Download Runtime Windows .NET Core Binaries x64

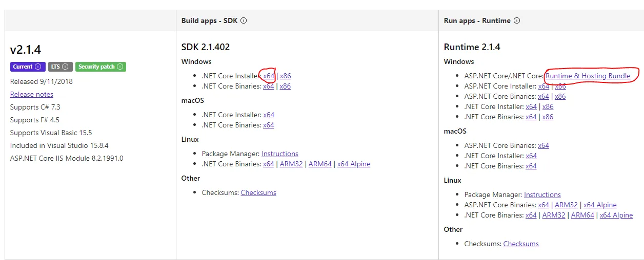(531, 117)
